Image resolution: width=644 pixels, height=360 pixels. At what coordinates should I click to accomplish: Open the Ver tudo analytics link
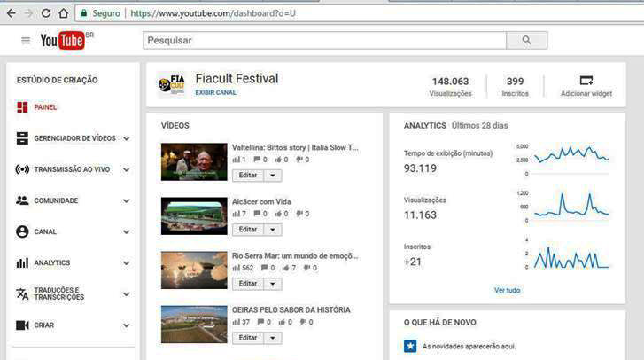point(507,290)
